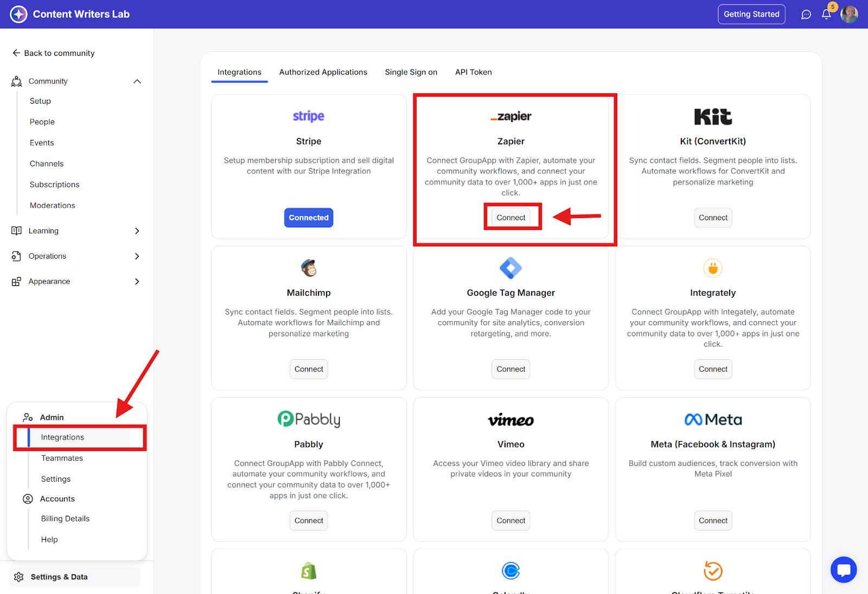
Task: Open Teammates under Admin
Action: click(x=62, y=458)
